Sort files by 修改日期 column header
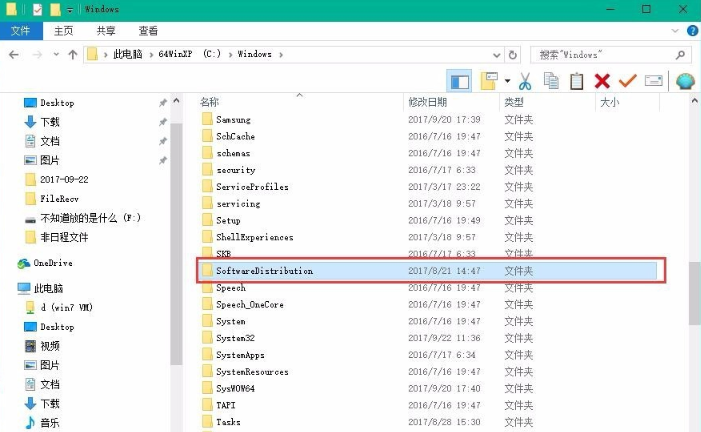Viewport: 701px width, 432px height. 427,102
